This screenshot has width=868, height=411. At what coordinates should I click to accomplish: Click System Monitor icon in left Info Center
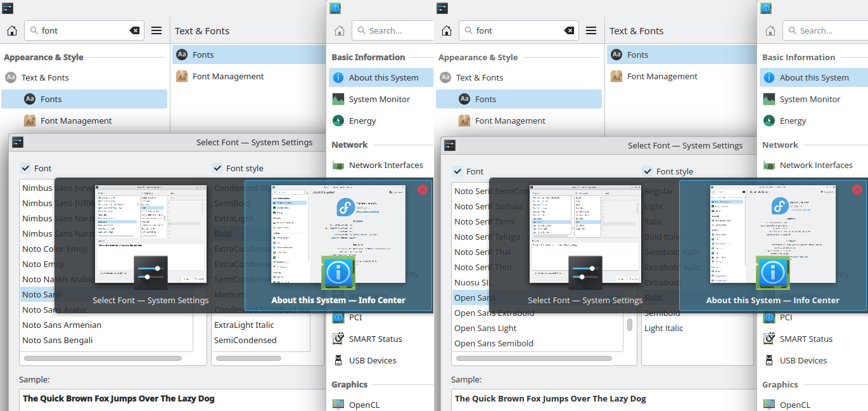[x=338, y=99]
